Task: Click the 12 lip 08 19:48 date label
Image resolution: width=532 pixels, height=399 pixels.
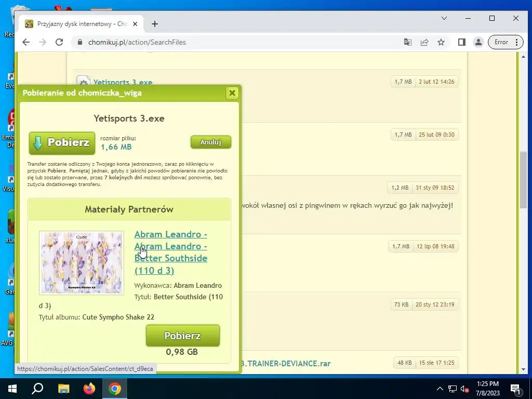Action: coord(435,246)
